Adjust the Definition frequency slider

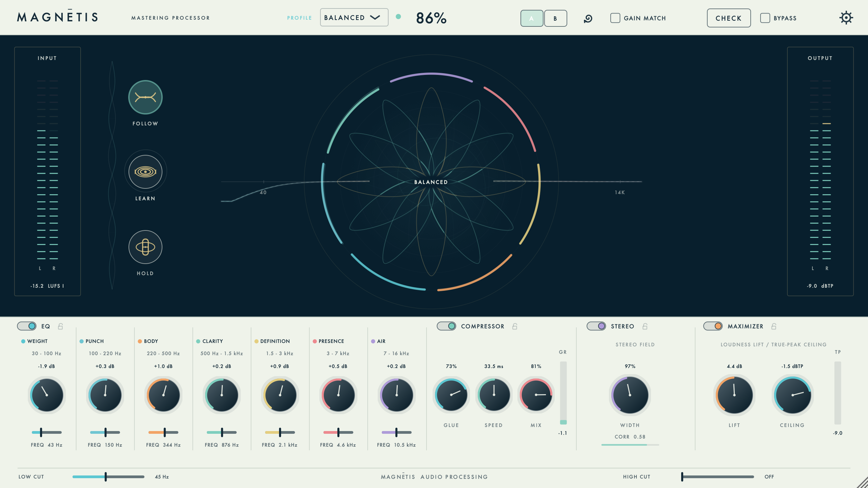[280, 432]
